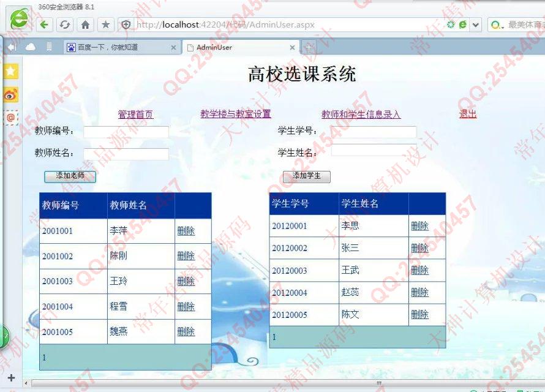This screenshot has width=545, height=392.
Task: Click the 360 browser logo
Action: click(x=18, y=18)
